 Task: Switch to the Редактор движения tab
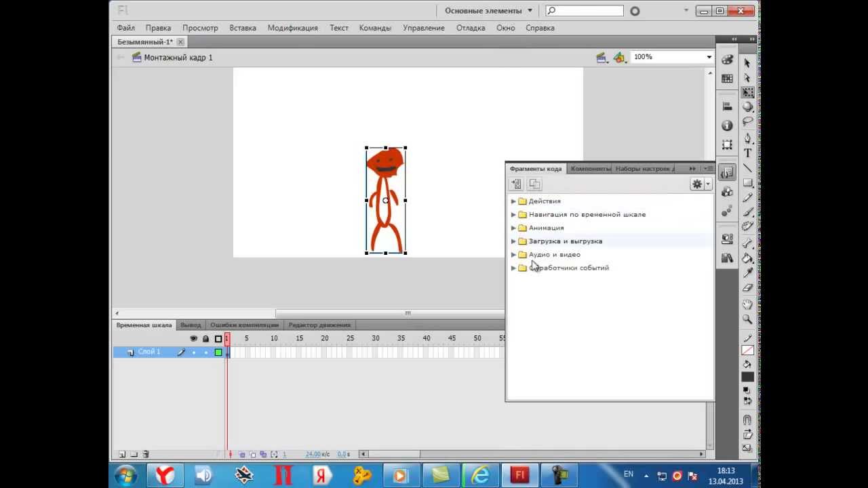(319, 325)
